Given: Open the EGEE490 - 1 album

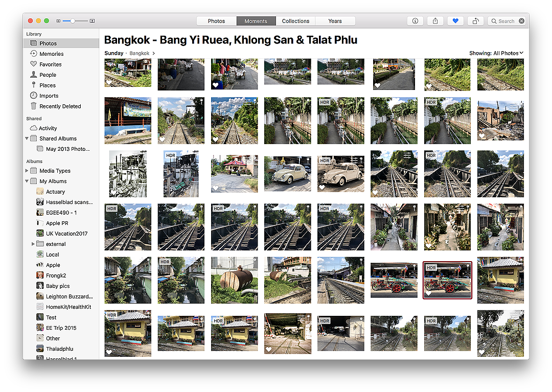Looking at the screenshot, I should point(61,213).
